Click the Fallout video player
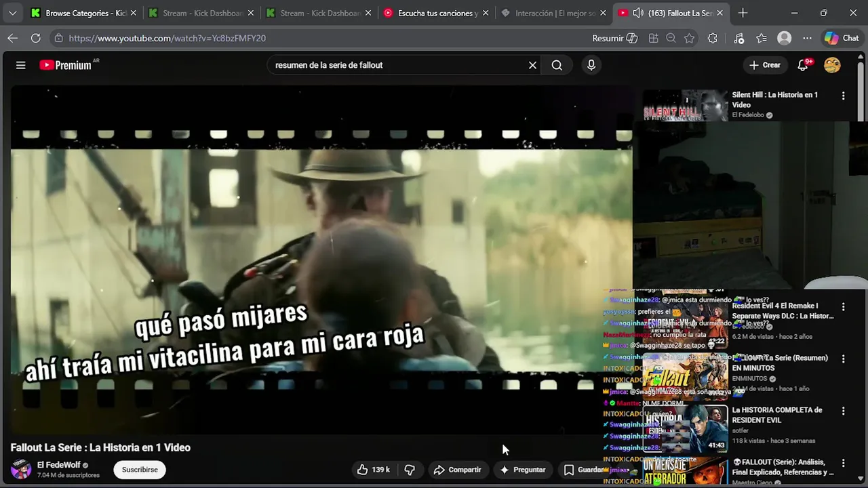 pyautogui.click(x=321, y=260)
